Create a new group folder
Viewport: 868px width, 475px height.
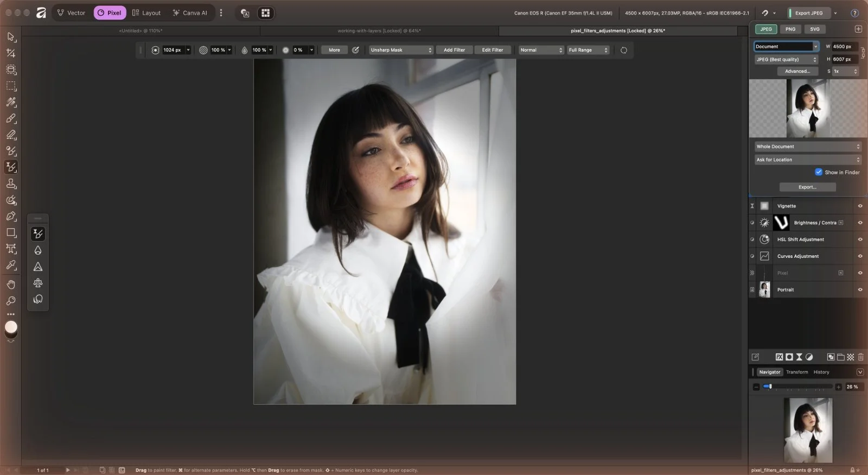coord(841,357)
